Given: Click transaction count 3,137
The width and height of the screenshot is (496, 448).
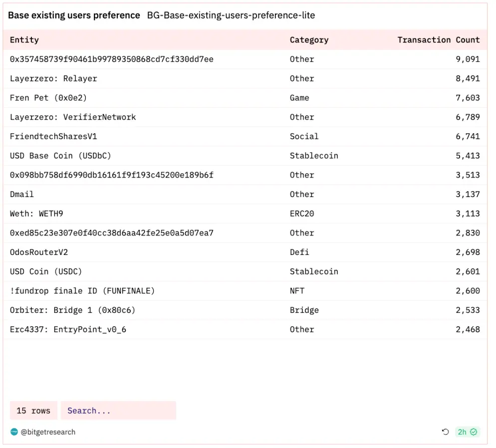Looking at the screenshot, I should (x=468, y=194).
